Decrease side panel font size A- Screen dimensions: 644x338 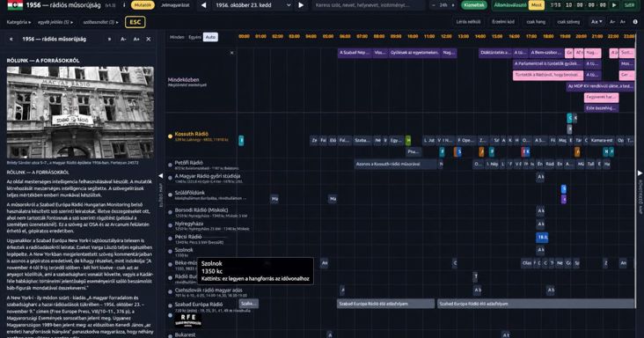click(123, 39)
